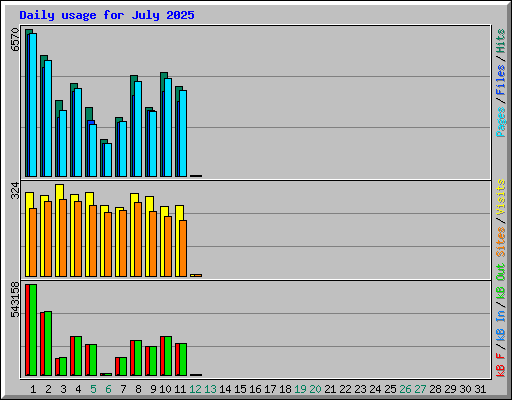Click day label 11 on the x-axis
The image size is (512, 400).
pyautogui.click(x=180, y=389)
